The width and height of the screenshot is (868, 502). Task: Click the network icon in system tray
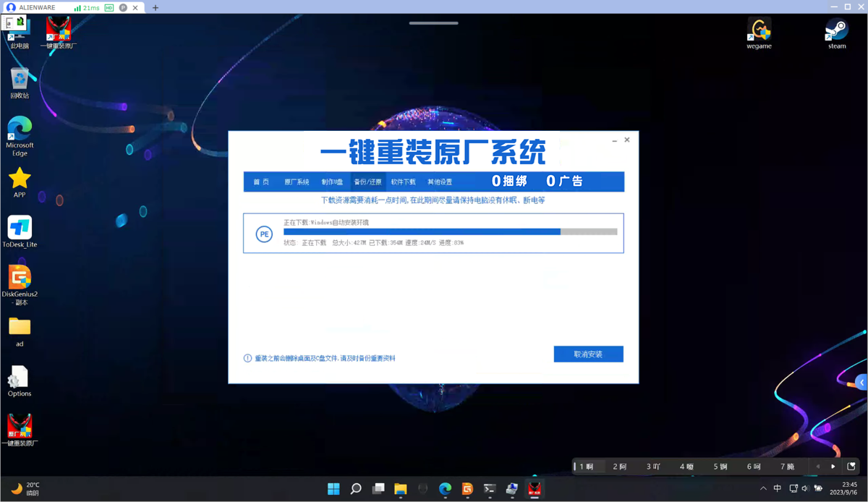tap(793, 488)
